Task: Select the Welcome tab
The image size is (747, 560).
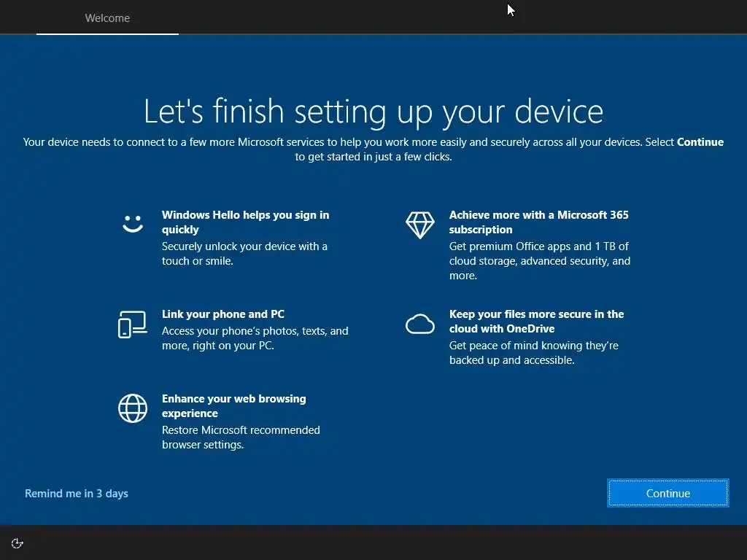Action: 107,17
